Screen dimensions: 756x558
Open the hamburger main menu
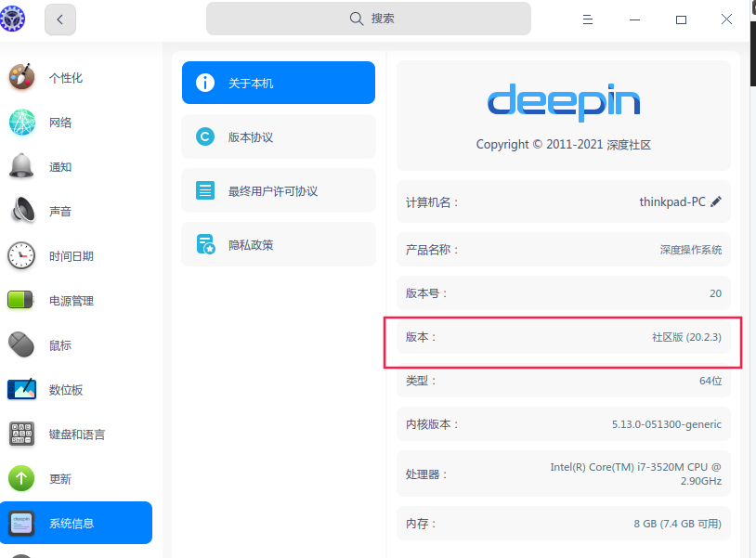(587, 19)
